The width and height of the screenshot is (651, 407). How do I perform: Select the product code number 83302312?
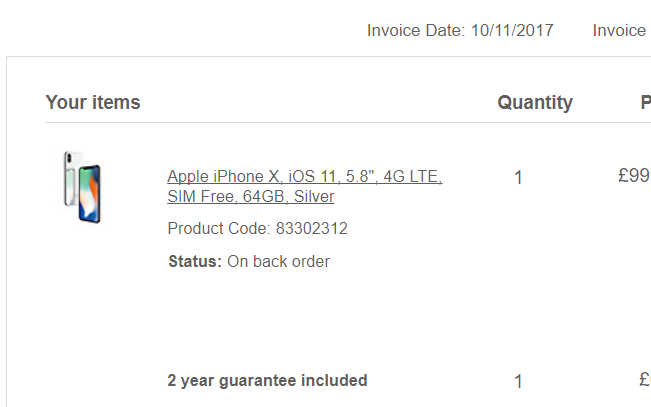[311, 229]
